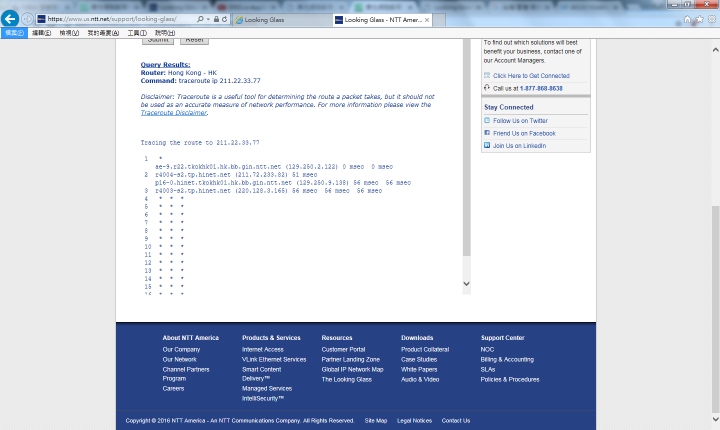Viewport: 720px width, 430px height.
Task: Open Product Collateral footer link
Action: pyautogui.click(x=425, y=350)
